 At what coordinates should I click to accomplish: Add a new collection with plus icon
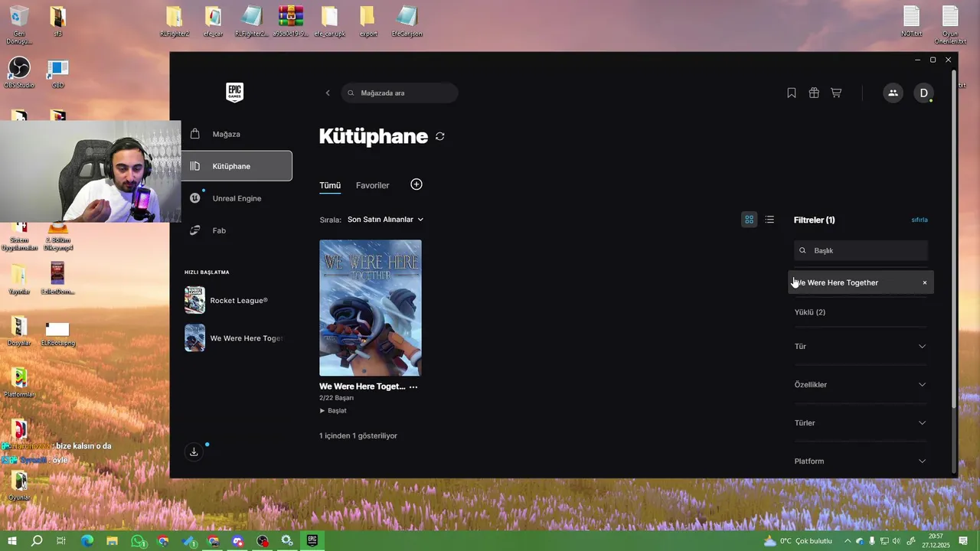coord(416,184)
